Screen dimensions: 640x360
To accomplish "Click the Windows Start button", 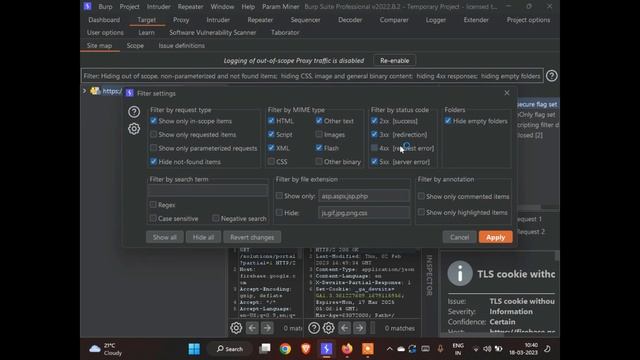I will pos(194,349).
